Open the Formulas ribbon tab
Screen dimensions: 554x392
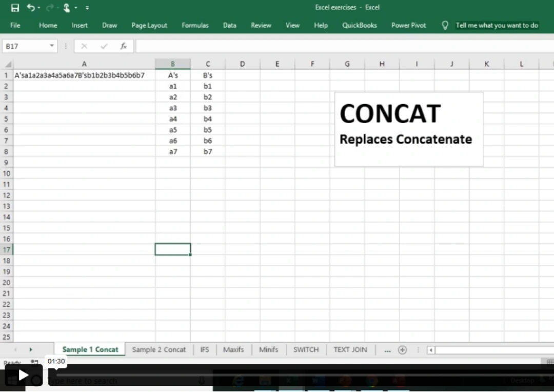pos(195,25)
